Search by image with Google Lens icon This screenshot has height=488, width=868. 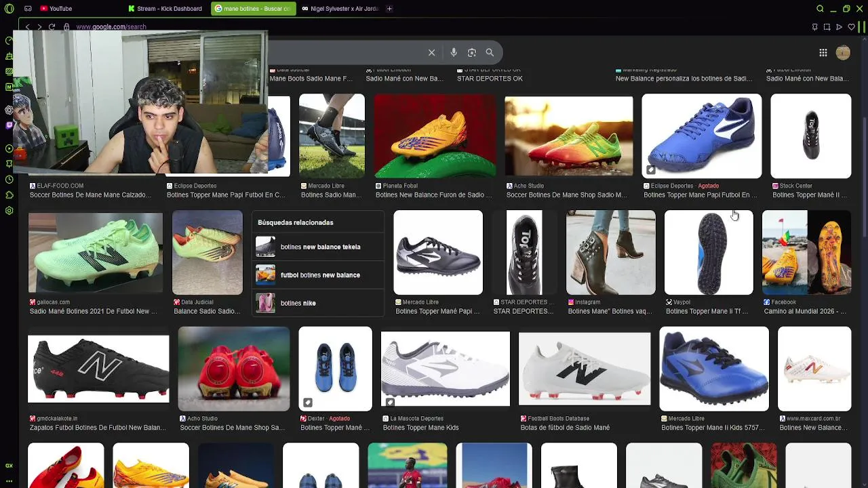[x=472, y=53]
